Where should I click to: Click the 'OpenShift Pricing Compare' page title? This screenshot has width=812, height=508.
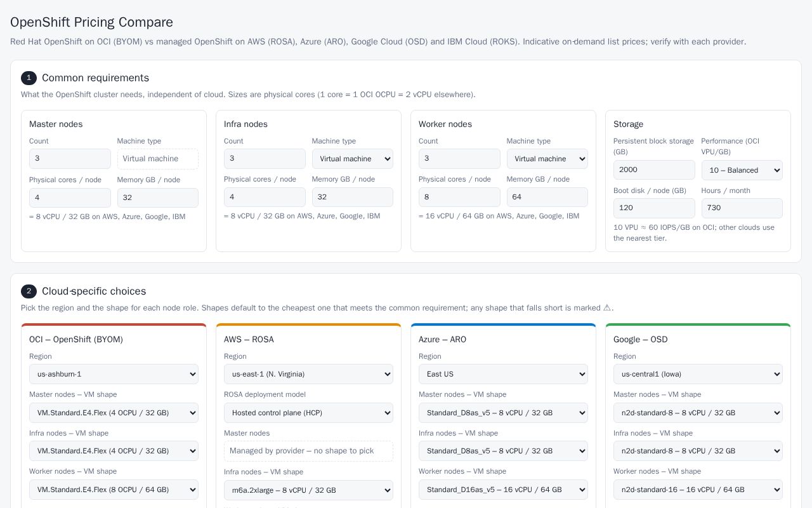[91, 22]
